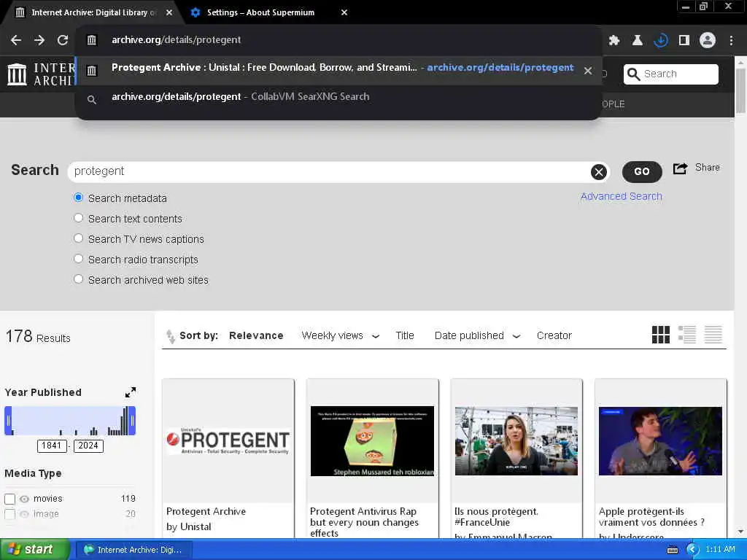Expand the Year Published histogram

click(131, 392)
